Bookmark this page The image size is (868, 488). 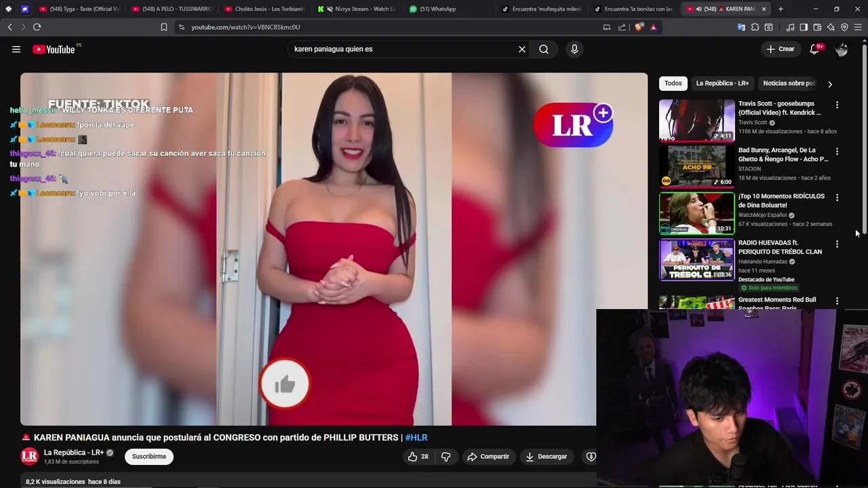tap(163, 27)
